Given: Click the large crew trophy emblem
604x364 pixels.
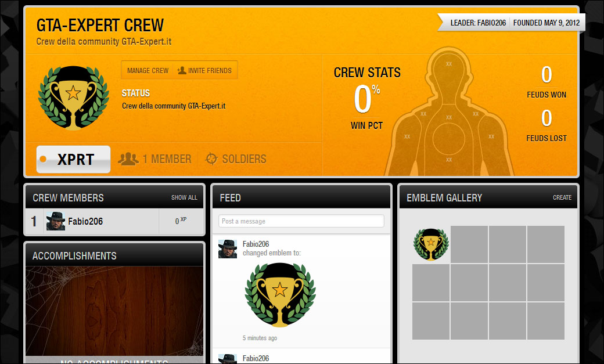Looking at the screenshot, I should [x=73, y=98].
